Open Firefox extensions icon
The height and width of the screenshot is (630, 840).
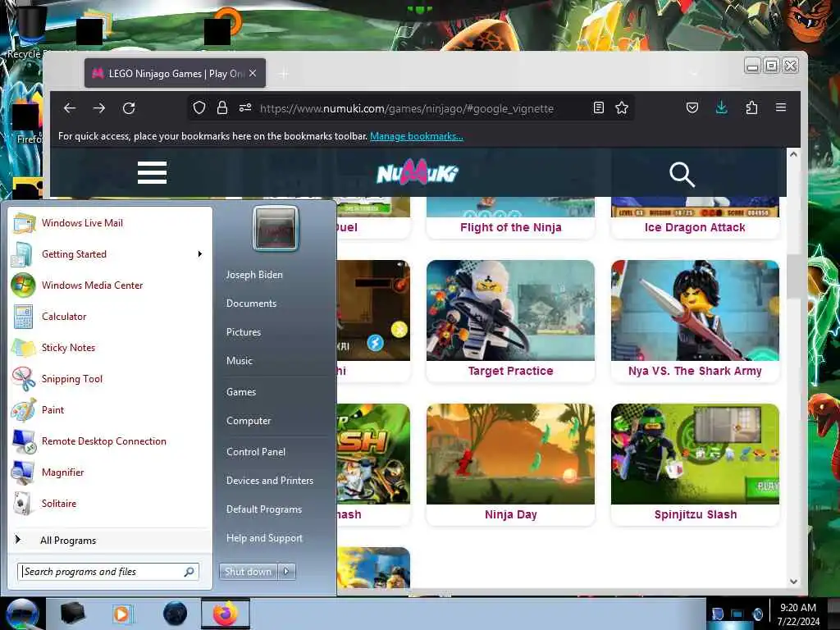coord(751,108)
